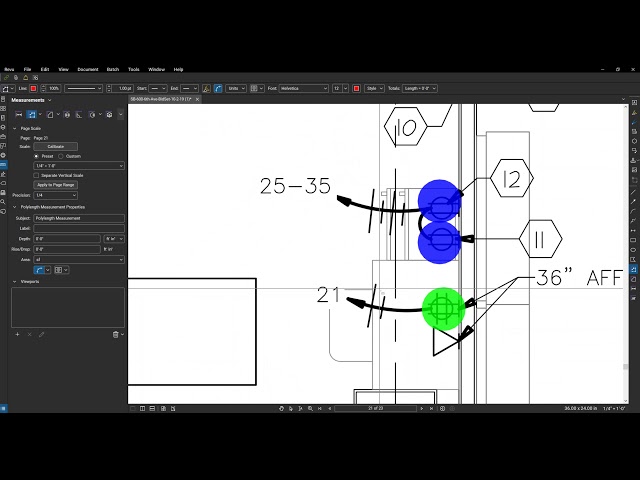Image resolution: width=640 pixels, height=480 pixels.
Task: Open the Thumbnails panel icon in left sidebar
Action: (3, 109)
